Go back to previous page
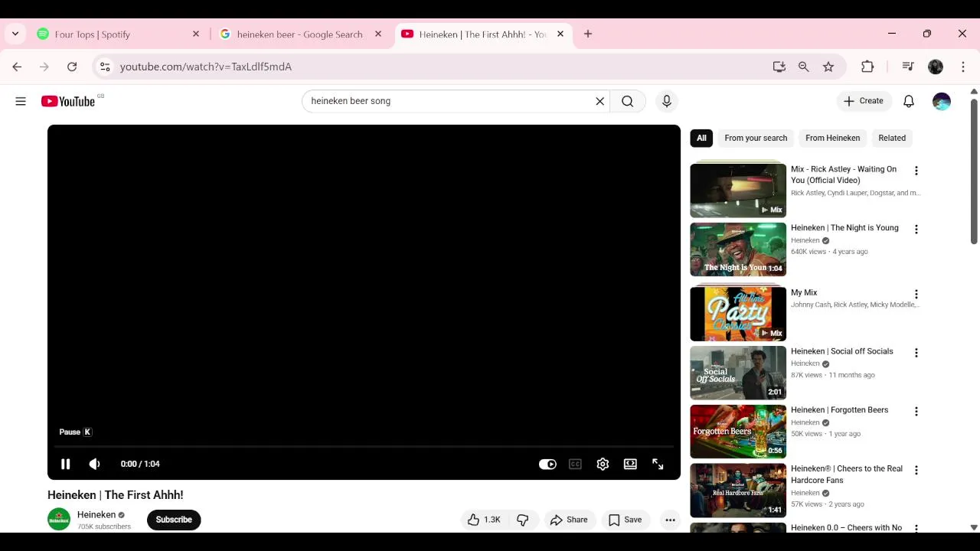The height and width of the screenshot is (551, 980). click(17, 67)
